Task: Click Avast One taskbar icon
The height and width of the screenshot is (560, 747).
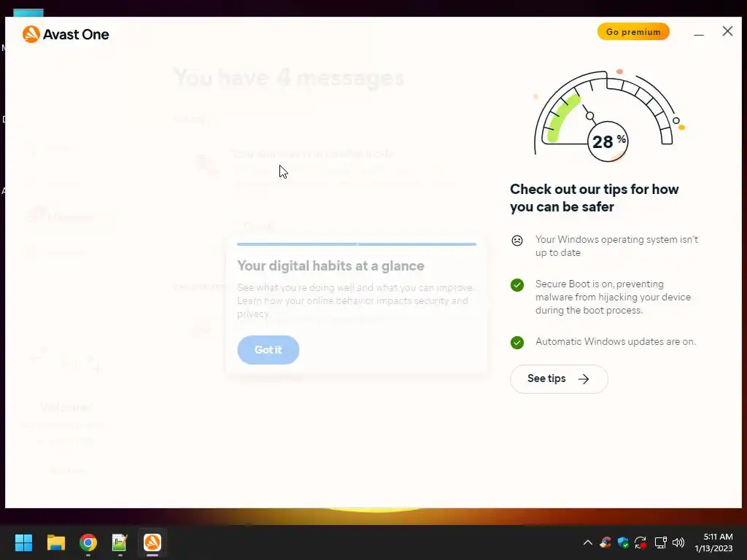Action: coord(152,542)
